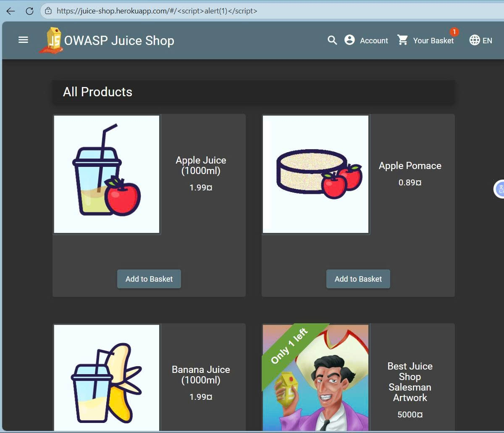Go back with the browser back arrow

10,11
